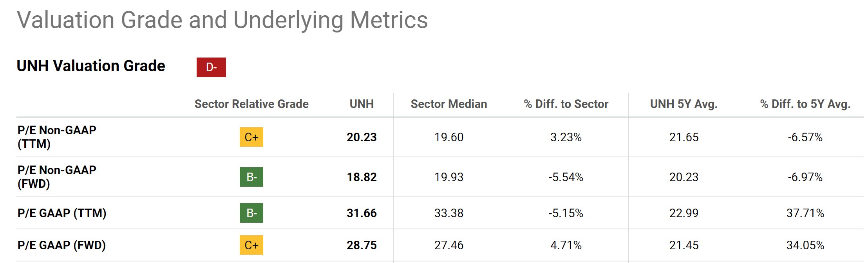Select the % Diff. to 5Y Avg. header
Screen dimensions: 868x263
pyautogui.click(x=805, y=104)
